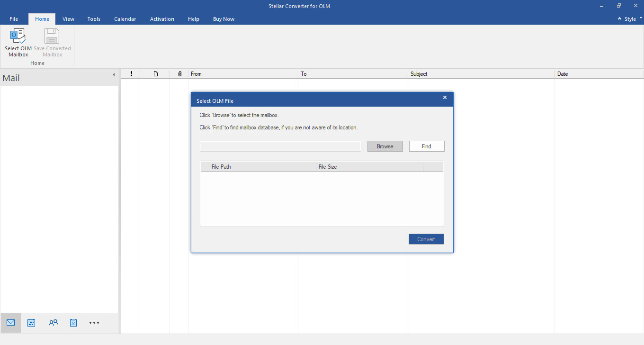Open the Activation tab
This screenshot has height=345, width=644.
162,19
